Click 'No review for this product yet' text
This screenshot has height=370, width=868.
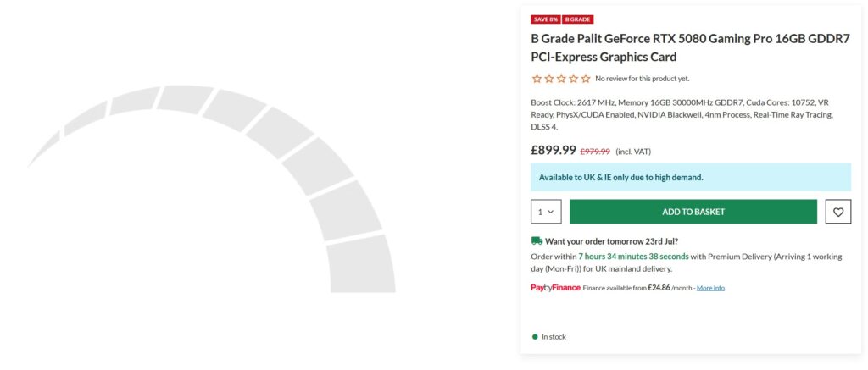[643, 79]
